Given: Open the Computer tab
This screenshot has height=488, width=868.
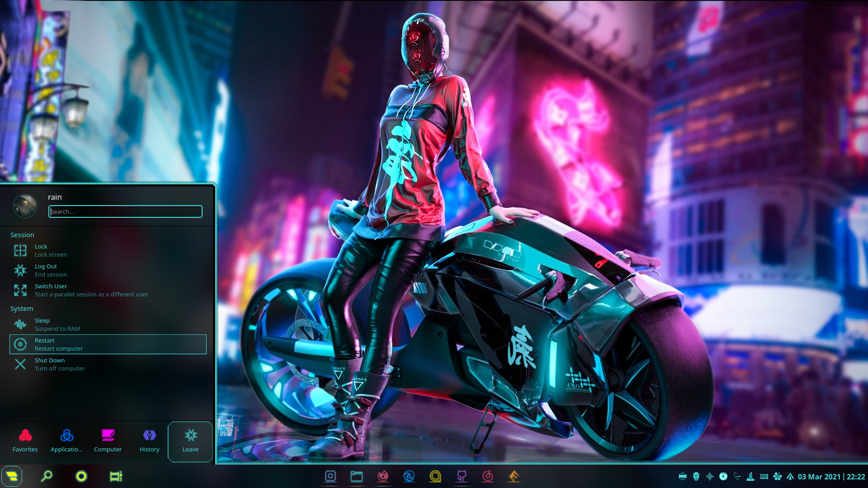Looking at the screenshot, I should click(x=108, y=441).
